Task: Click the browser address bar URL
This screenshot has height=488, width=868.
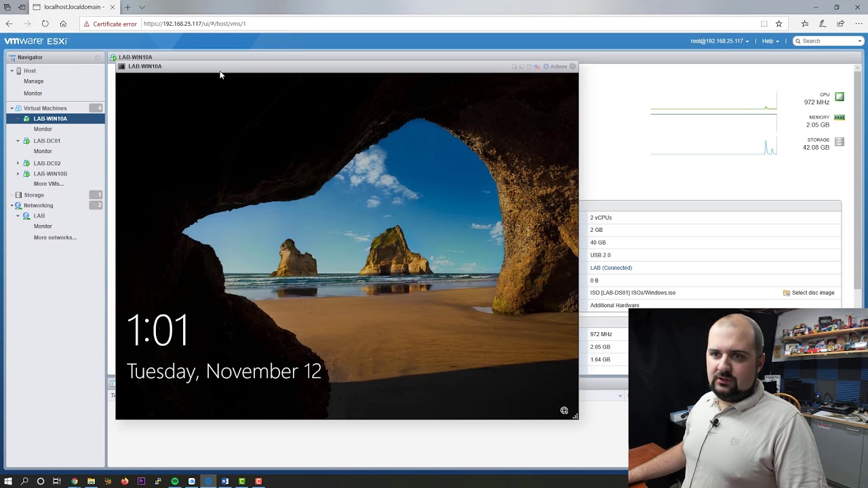Action: tap(195, 24)
